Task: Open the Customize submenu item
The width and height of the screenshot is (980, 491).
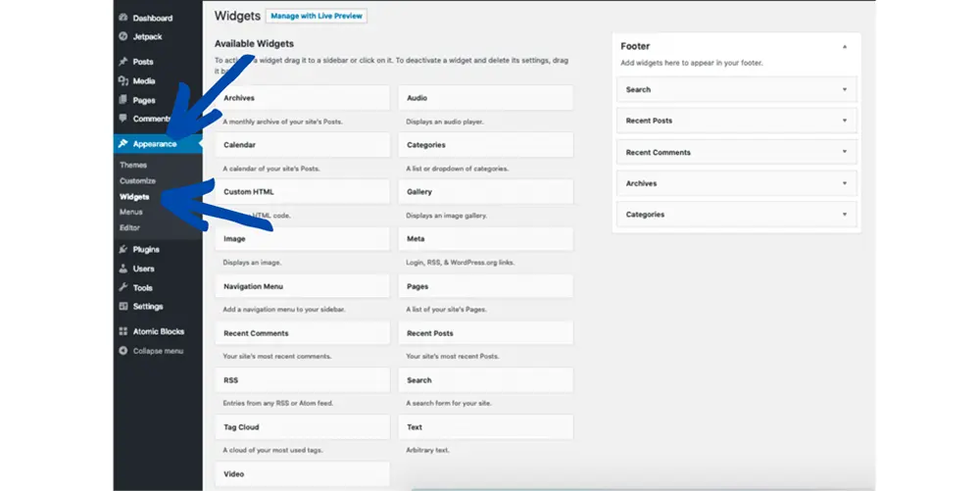Action: (x=137, y=180)
